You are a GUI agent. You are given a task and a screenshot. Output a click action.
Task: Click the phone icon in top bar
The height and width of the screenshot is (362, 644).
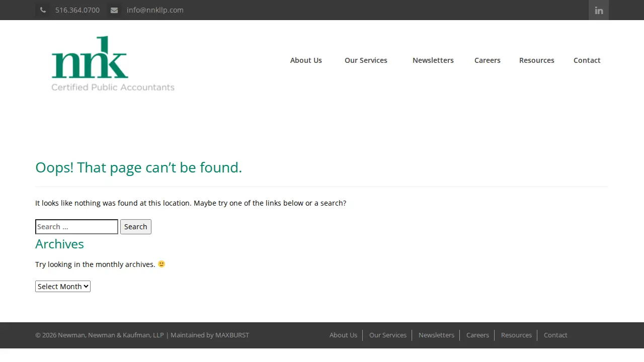point(43,10)
